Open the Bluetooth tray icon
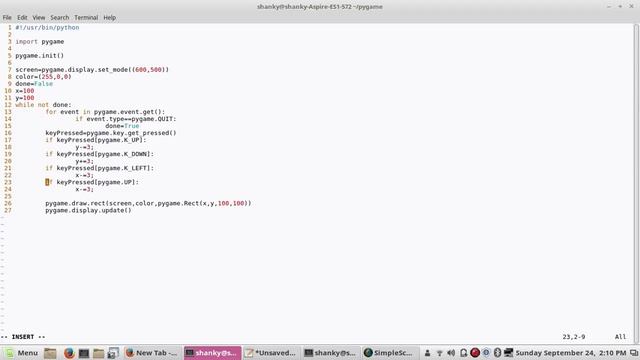 [x=497, y=353]
